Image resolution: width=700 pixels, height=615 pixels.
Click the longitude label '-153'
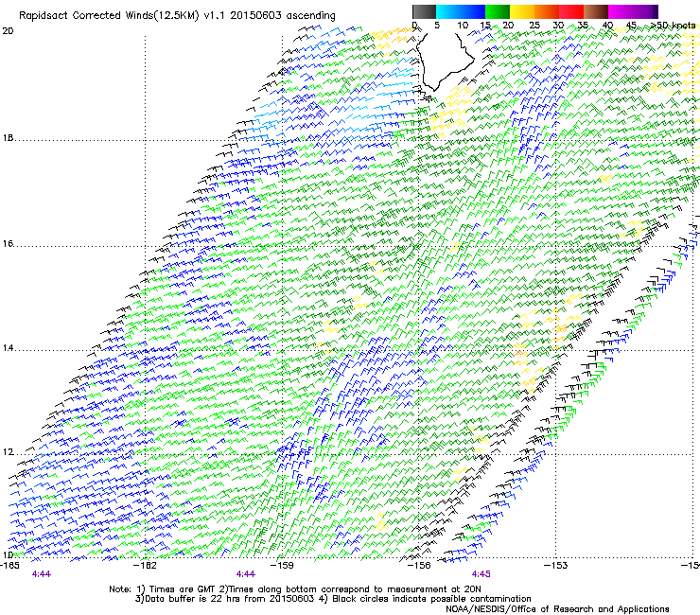click(556, 566)
